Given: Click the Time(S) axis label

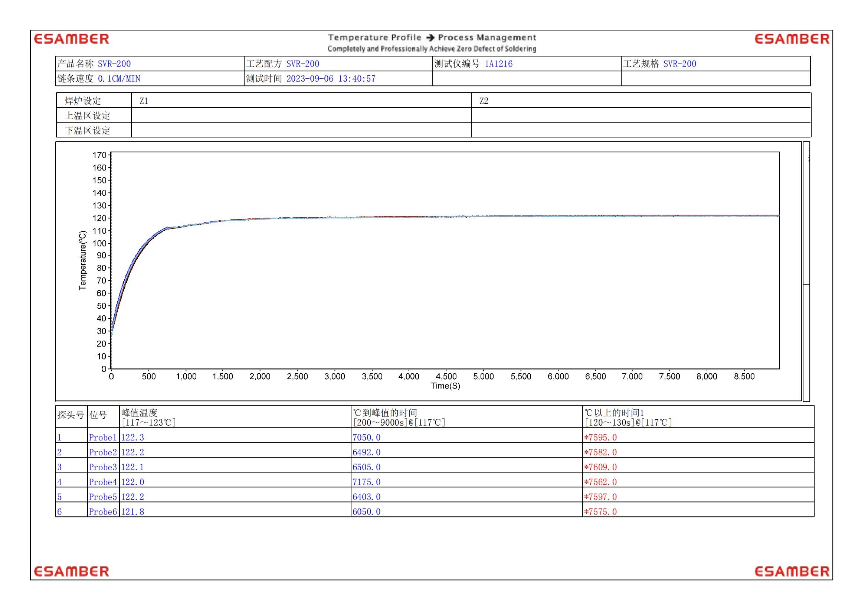Looking at the screenshot, I should click(x=445, y=386).
